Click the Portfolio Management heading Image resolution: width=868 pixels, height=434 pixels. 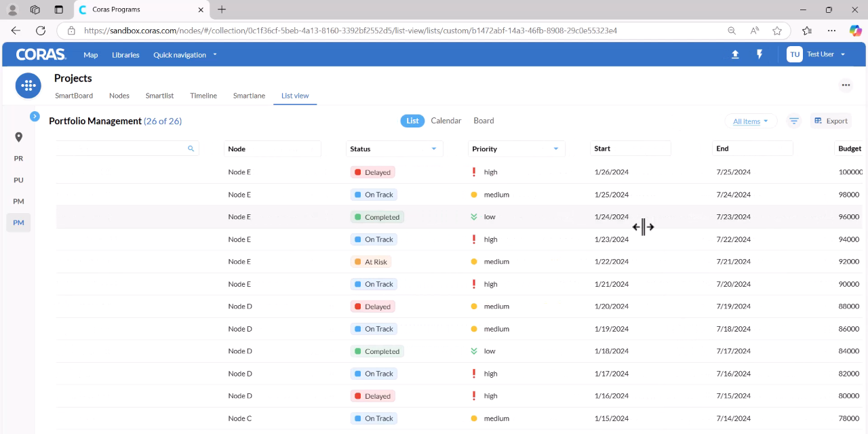(x=95, y=121)
